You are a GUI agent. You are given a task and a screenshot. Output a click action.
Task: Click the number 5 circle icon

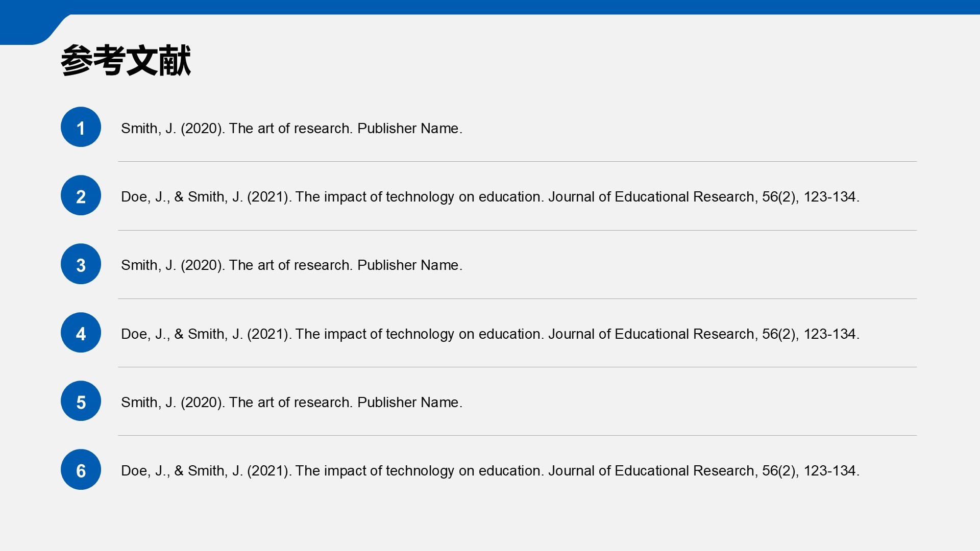[x=81, y=401]
